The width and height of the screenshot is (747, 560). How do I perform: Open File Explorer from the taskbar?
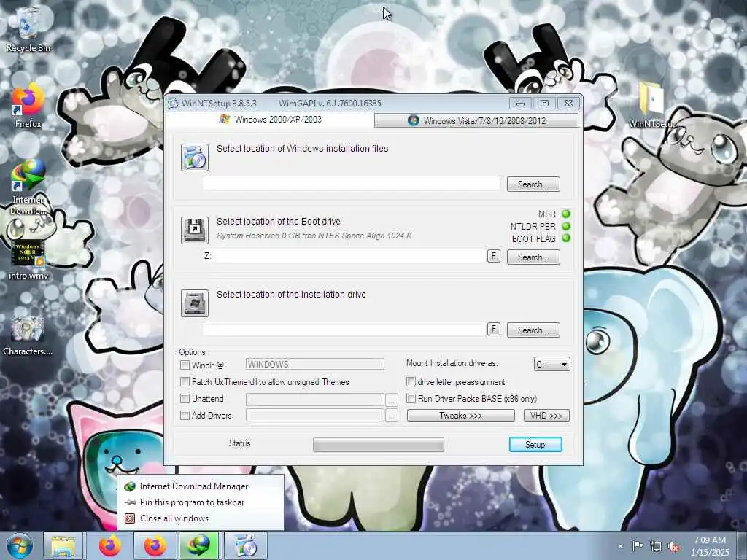63,545
